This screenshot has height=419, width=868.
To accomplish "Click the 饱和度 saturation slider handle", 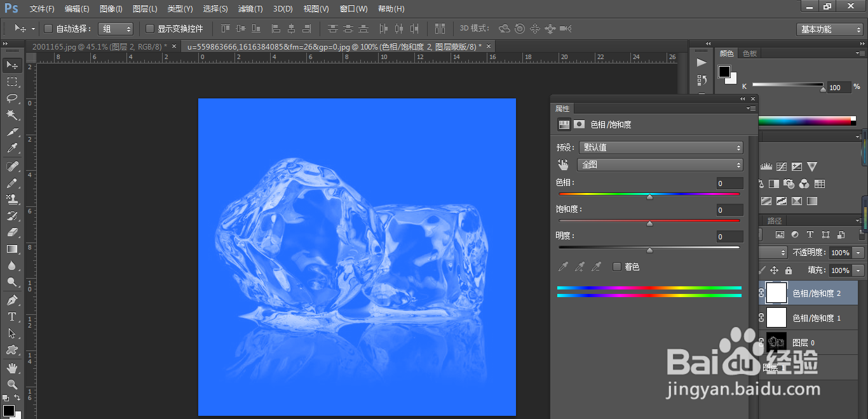I will 649,223.
